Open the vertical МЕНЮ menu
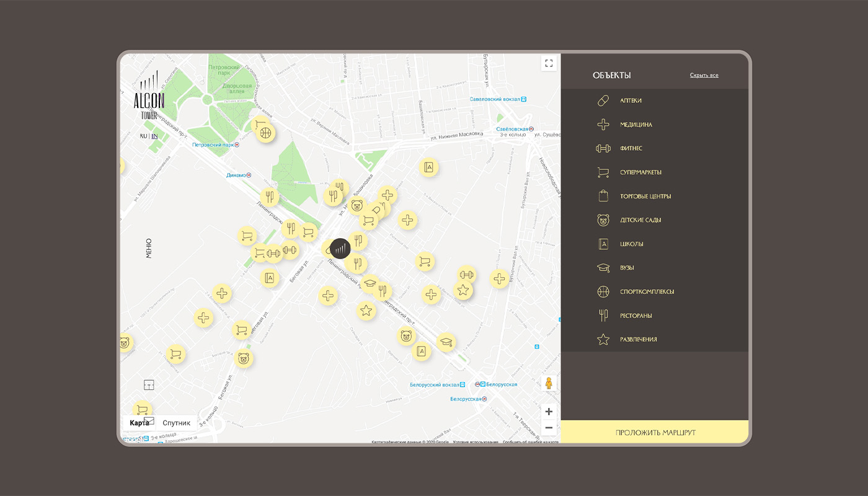This screenshot has width=868, height=496. tap(149, 248)
